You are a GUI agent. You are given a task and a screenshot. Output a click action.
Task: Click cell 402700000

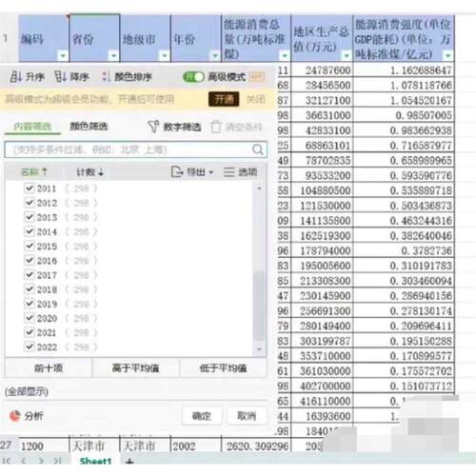coord(322,386)
